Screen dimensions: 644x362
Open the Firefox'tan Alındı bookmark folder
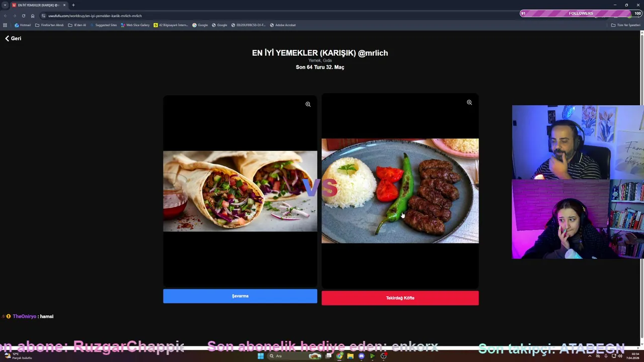click(49, 25)
